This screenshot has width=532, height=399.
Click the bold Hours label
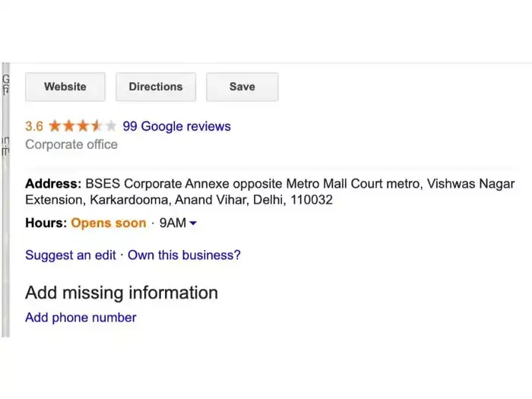tap(46, 223)
